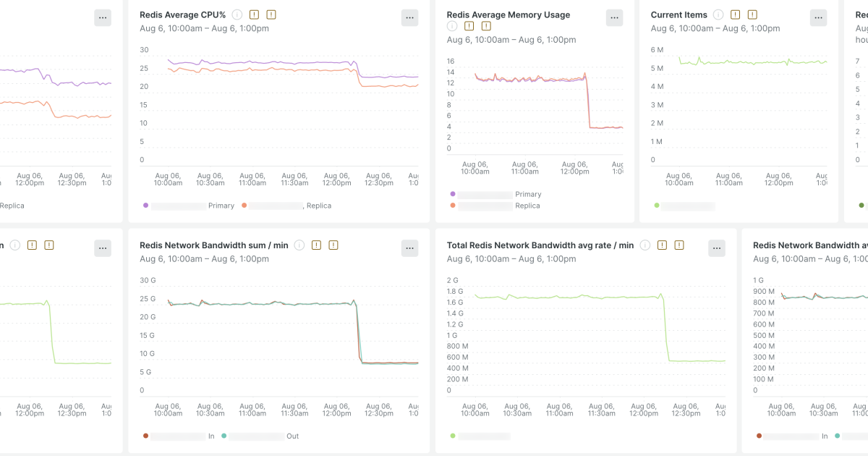Open Redis Average Memory Usage options menu
Viewport: 868px width, 456px height.
[614, 18]
